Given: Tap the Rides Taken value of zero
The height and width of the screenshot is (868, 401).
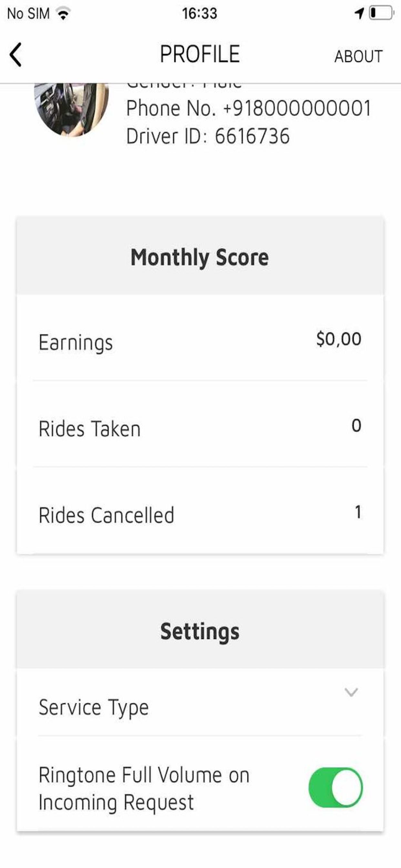Looking at the screenshot, I should (x=356, y=426).
